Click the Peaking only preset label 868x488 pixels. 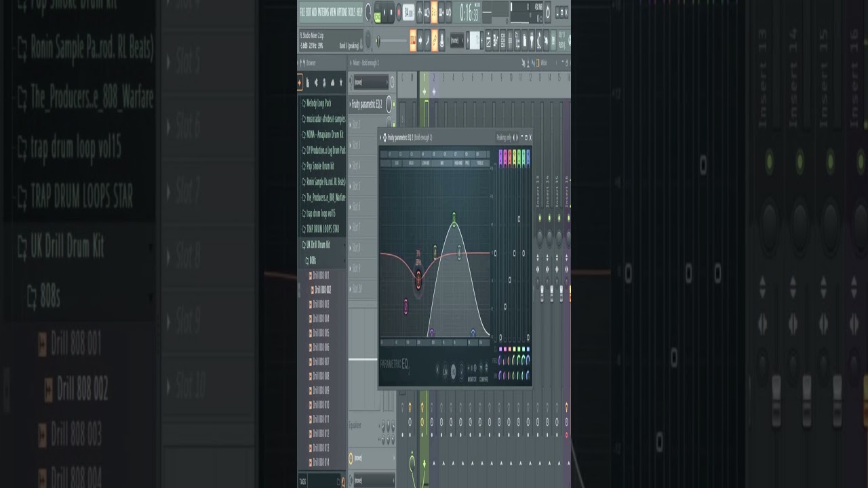[504, 138]
